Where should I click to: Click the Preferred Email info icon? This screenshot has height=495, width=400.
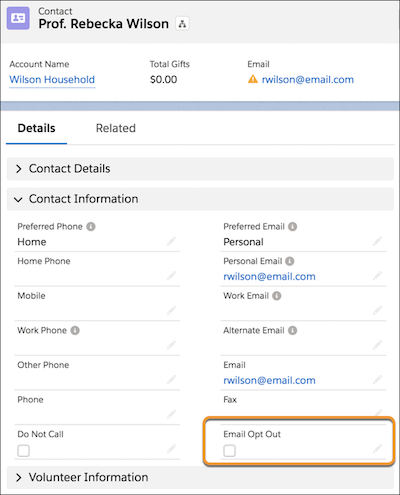(293, 227)
